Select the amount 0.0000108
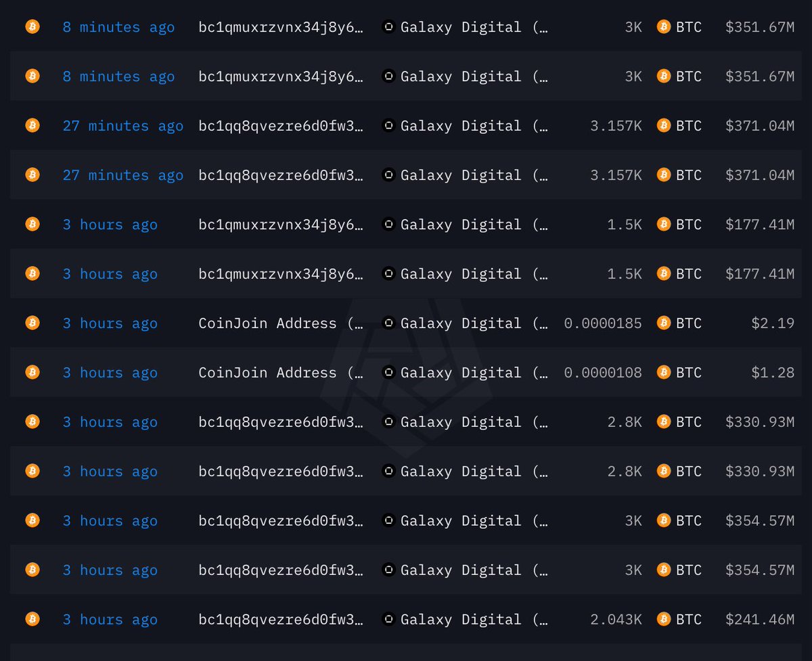The image size is (812, 661). 603,373
